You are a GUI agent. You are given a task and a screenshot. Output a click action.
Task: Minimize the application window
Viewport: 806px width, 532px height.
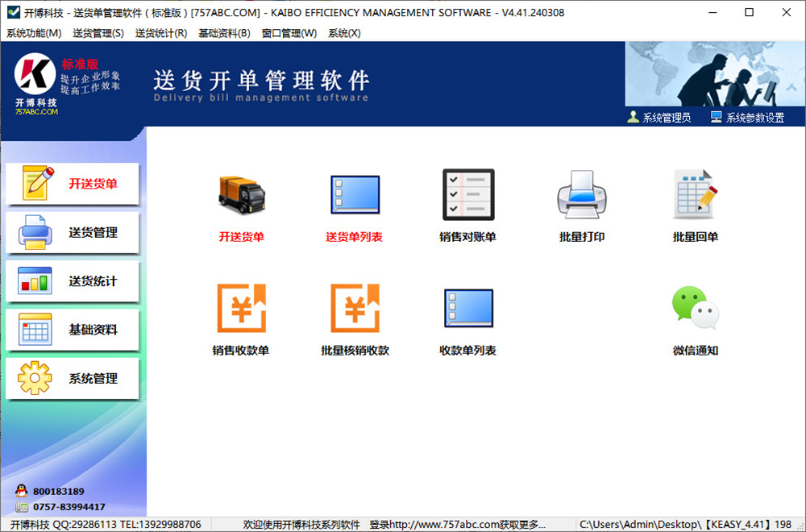tap(713, 12)
